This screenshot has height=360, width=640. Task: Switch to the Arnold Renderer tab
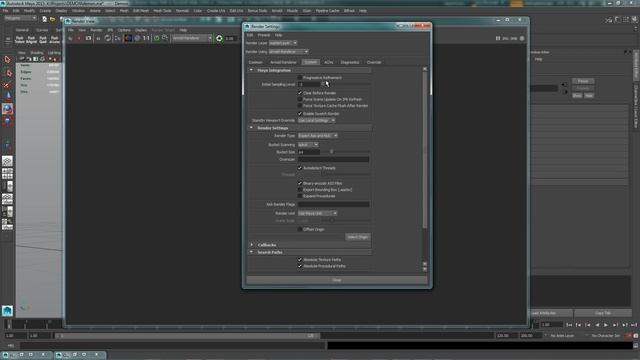[283, 62]
